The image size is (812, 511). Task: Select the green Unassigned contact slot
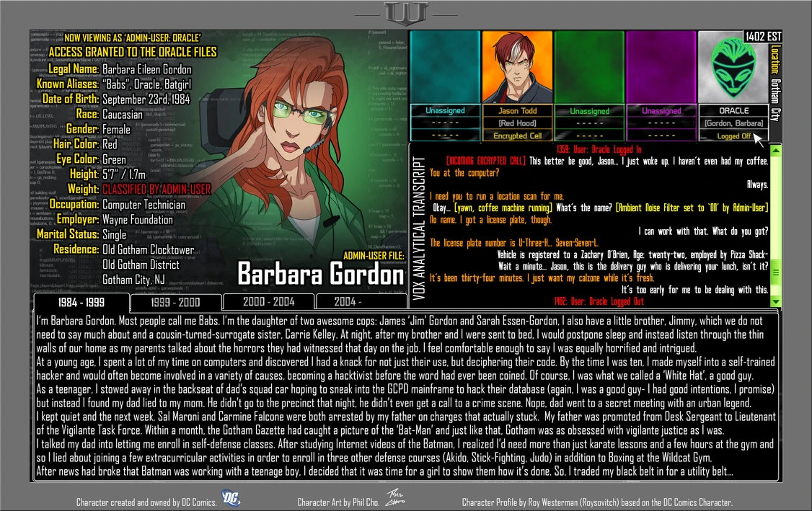tap(590, 67)
